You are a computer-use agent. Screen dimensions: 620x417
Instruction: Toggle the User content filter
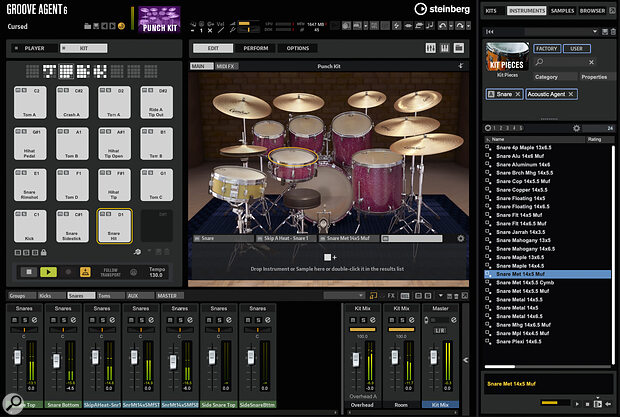tap(577, 49)
